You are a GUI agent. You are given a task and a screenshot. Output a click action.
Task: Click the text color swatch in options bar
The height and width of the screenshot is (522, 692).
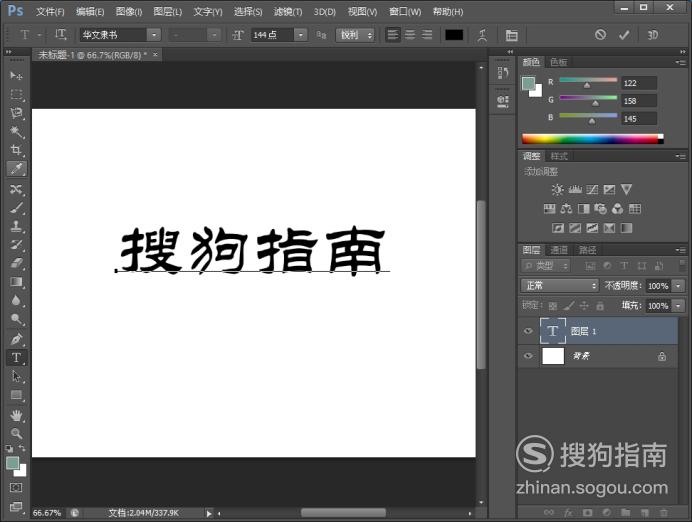454,35
